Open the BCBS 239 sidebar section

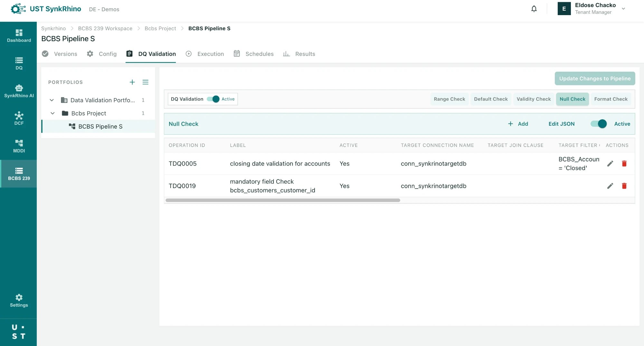[x=19, y=174]
